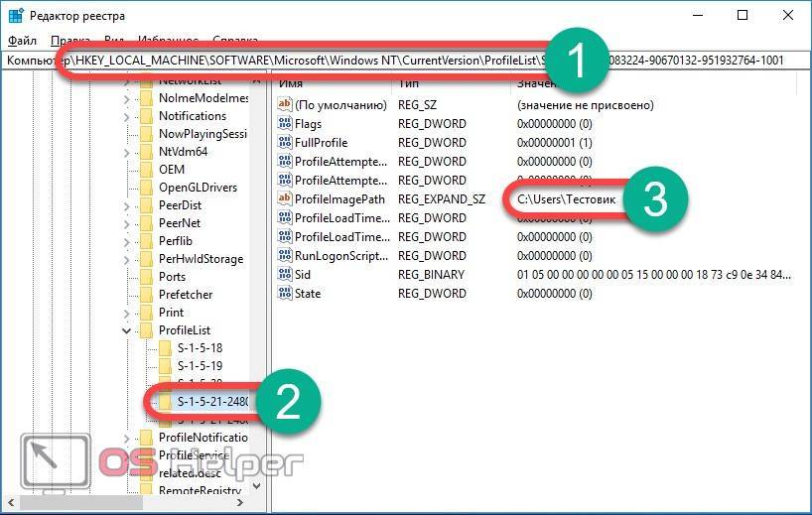This screenshot has width=812, height=515.
Task: Select the ProfileImagePath string value icon
Action: tap(285, 199)
